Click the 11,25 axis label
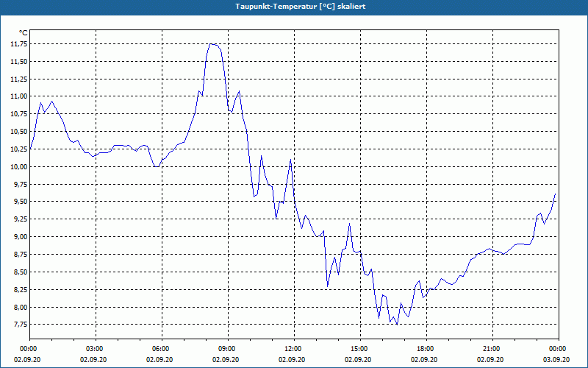Viewport: 588px width, 368px height. (x=19, y=79)
